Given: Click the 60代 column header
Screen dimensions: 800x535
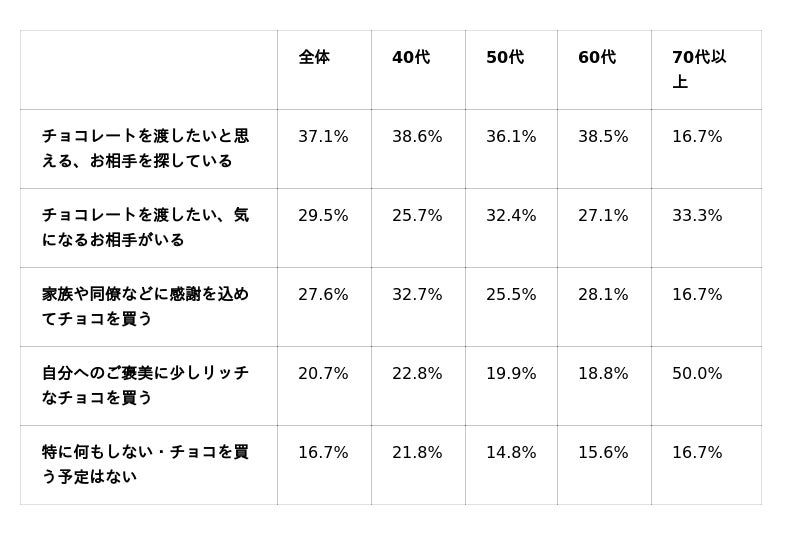Looking at the screenshot, I should click(597, 58).
